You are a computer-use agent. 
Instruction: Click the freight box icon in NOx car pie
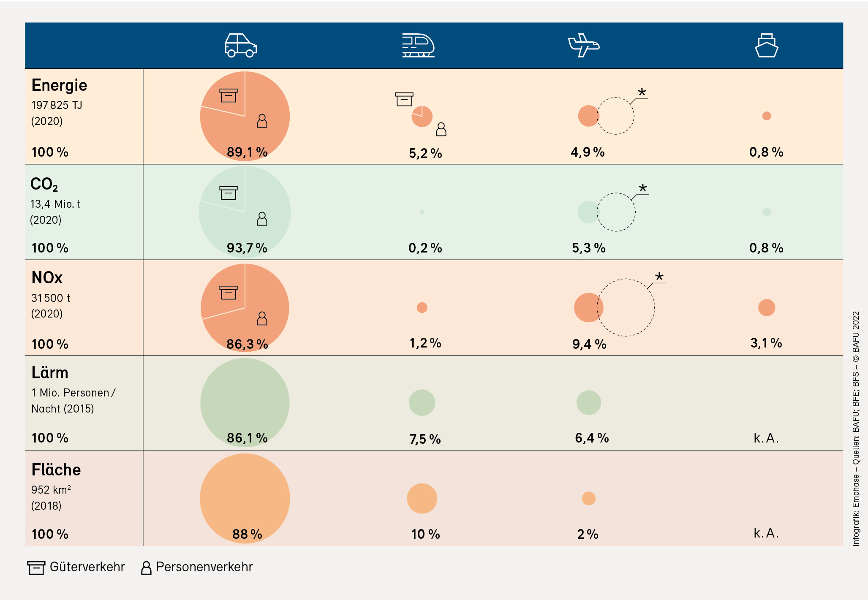pyautogui.click(x=229, y=293)
